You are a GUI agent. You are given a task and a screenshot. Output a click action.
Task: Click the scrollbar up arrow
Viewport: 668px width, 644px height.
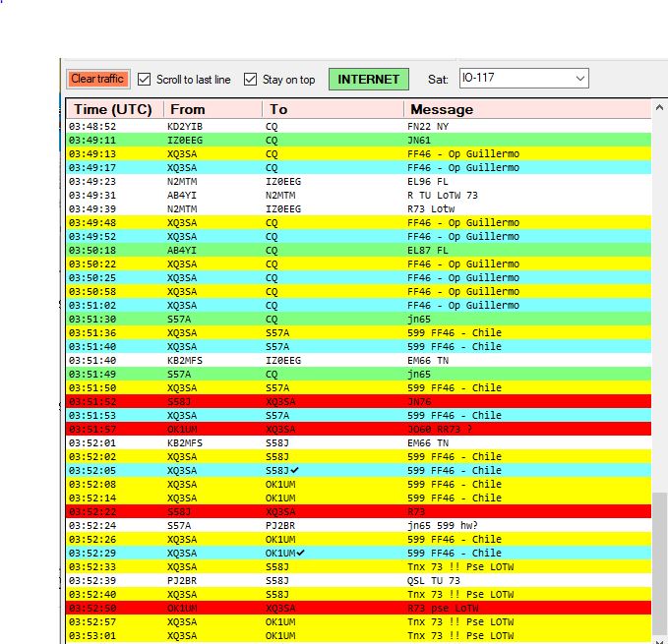click(x=659, y=108)
